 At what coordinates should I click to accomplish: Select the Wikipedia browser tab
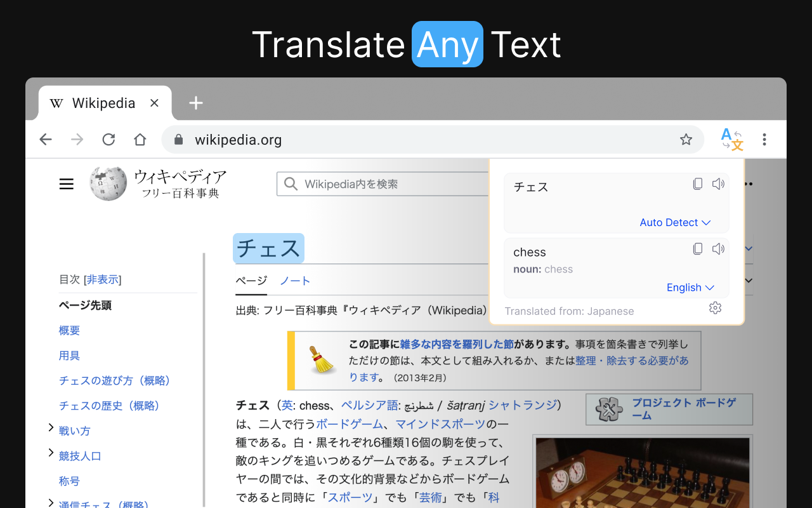coord(104,102)
